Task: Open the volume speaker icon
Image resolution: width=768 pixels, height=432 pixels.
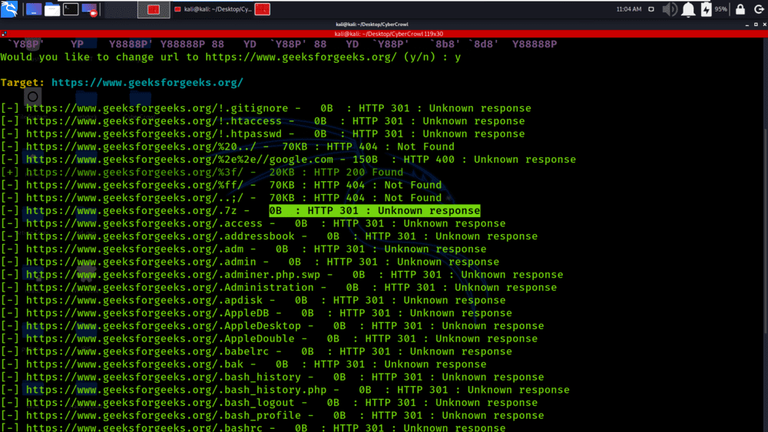Action: [670, 9]
